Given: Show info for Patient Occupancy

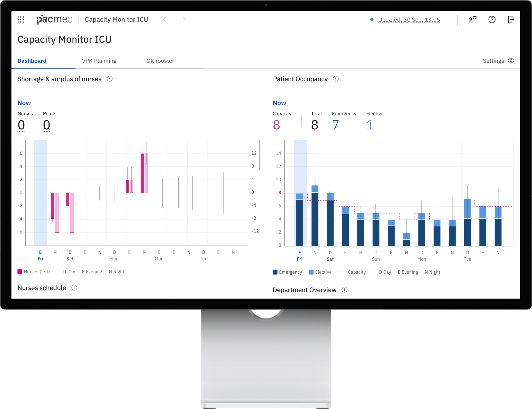Looking at the screenshot, I should click(x=336, y=79).
